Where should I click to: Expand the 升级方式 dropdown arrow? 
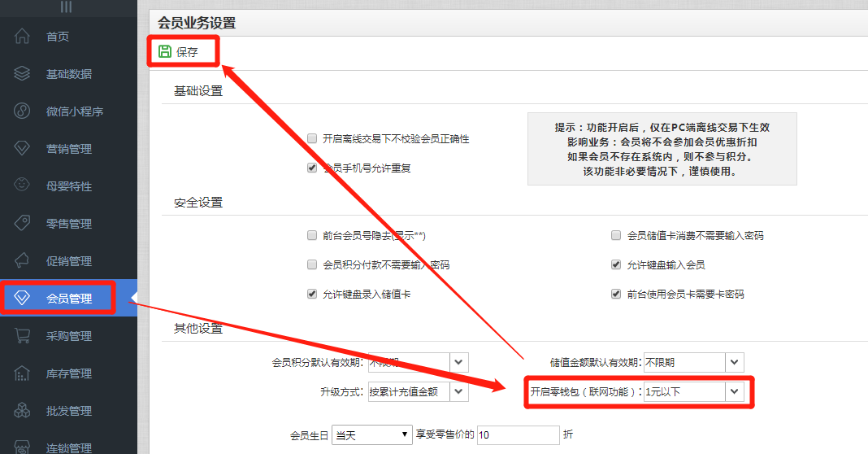459,392
